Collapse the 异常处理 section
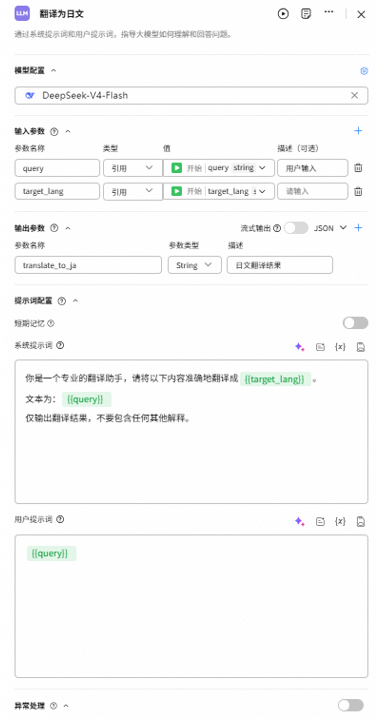Viewport: 387px width, 718px height. point(66,706)
